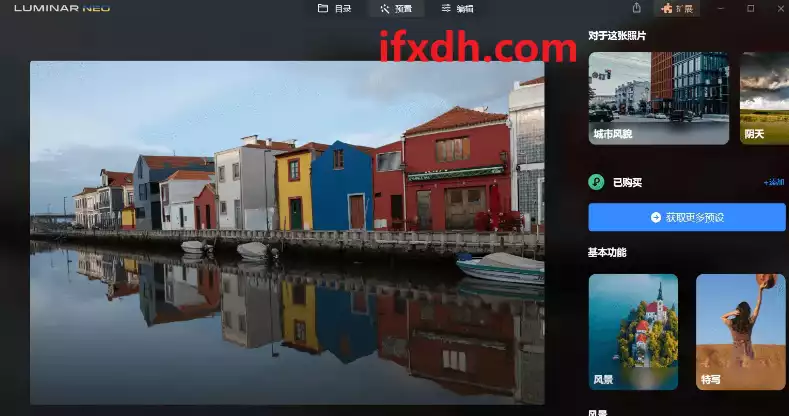Image resolution: width=789 pixels, height=416 pixels.
Task: Click the +添加 add link
Action: (773, 182)
